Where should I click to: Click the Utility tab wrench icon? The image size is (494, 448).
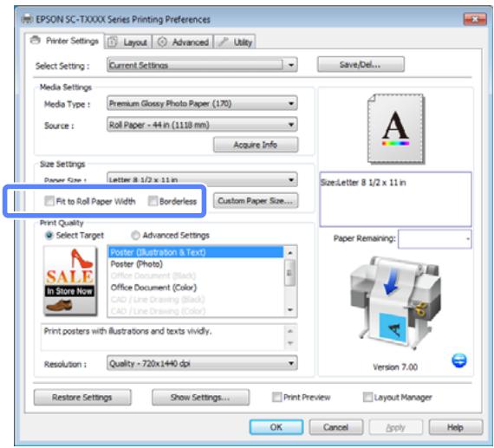224,42
